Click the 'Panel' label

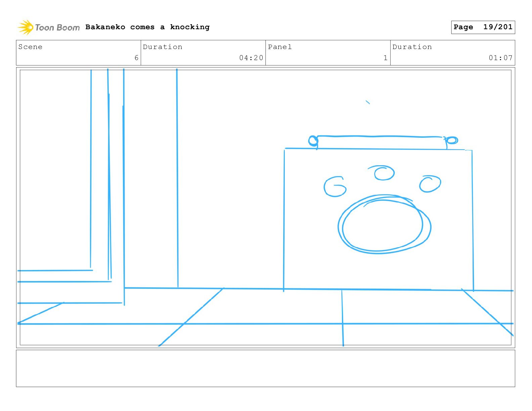280,47
